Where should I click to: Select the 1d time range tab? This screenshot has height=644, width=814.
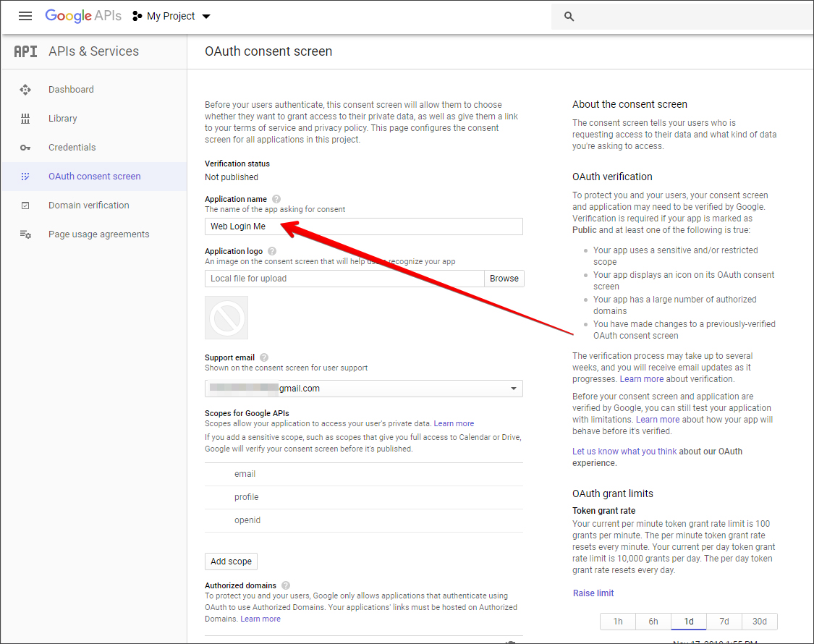click(688, 621)
